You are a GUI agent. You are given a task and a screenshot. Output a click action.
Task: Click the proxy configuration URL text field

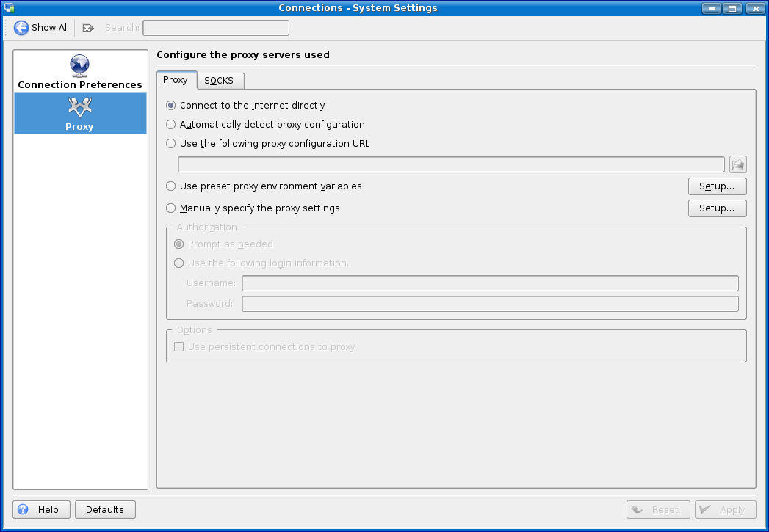coord(451,164)
